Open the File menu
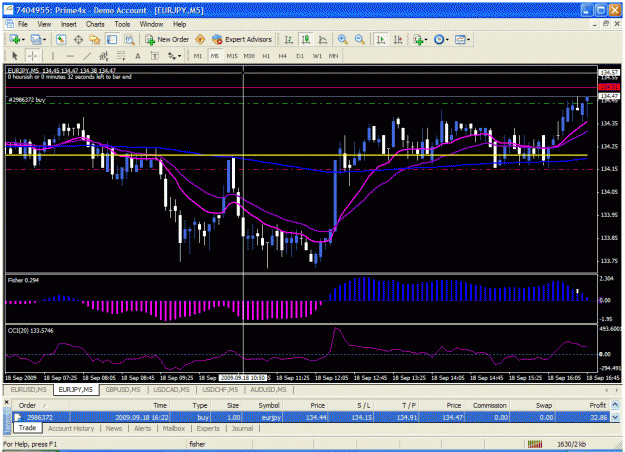The width and height of the screenshot is (625, 452). (23, 24)
